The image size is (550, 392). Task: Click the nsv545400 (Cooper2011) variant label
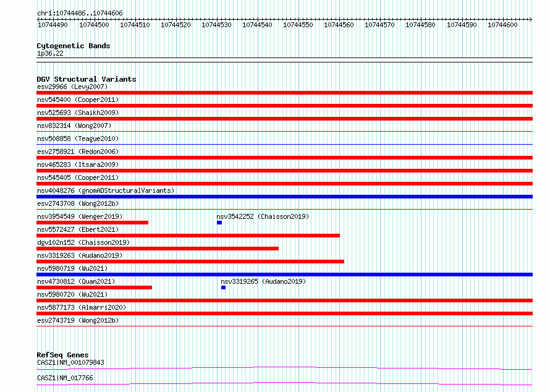click(78, 100)
